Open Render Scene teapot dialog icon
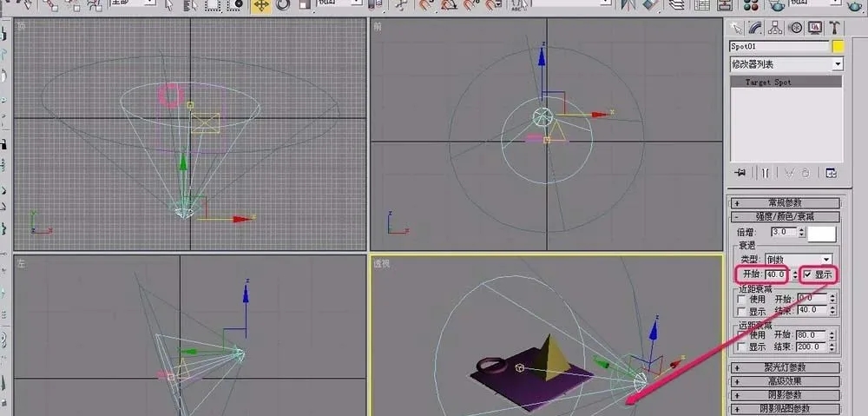The height and width of the screenshot is (416, 868). point(778,5)
